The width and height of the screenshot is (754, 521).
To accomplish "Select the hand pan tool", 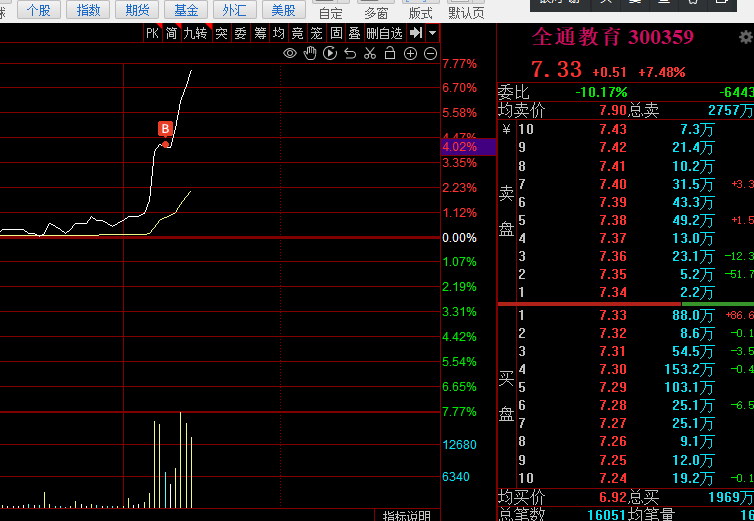I will click(310, 53).
